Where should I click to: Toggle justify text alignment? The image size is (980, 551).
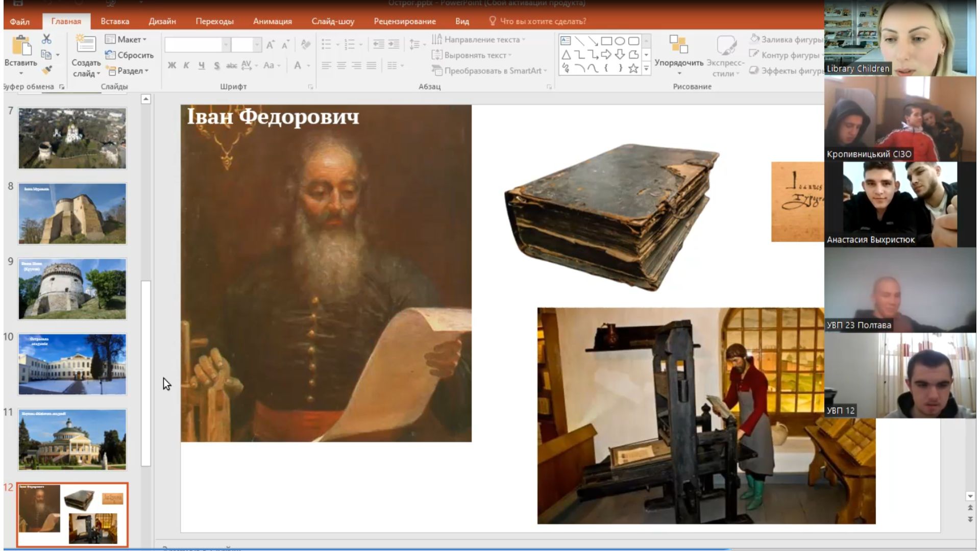coord(371,65)
